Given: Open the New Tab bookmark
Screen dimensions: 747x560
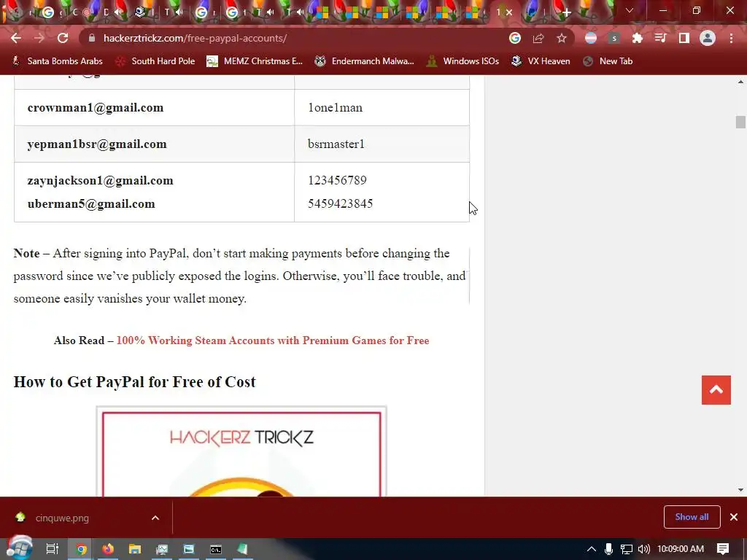Looking at the screenshot, I should coord(608,61).
